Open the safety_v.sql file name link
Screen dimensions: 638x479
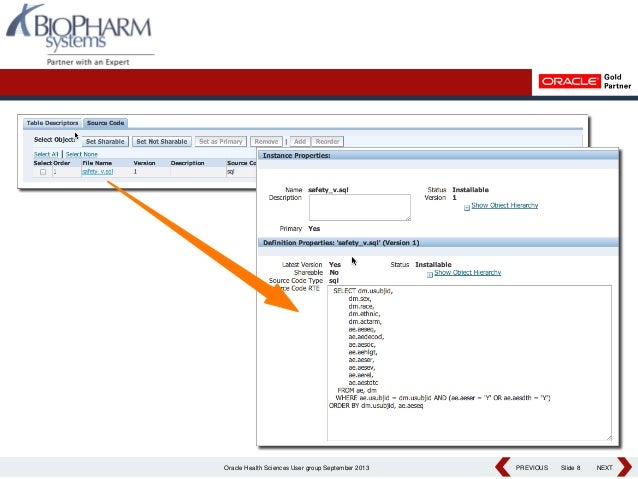(x=98, y=172)
